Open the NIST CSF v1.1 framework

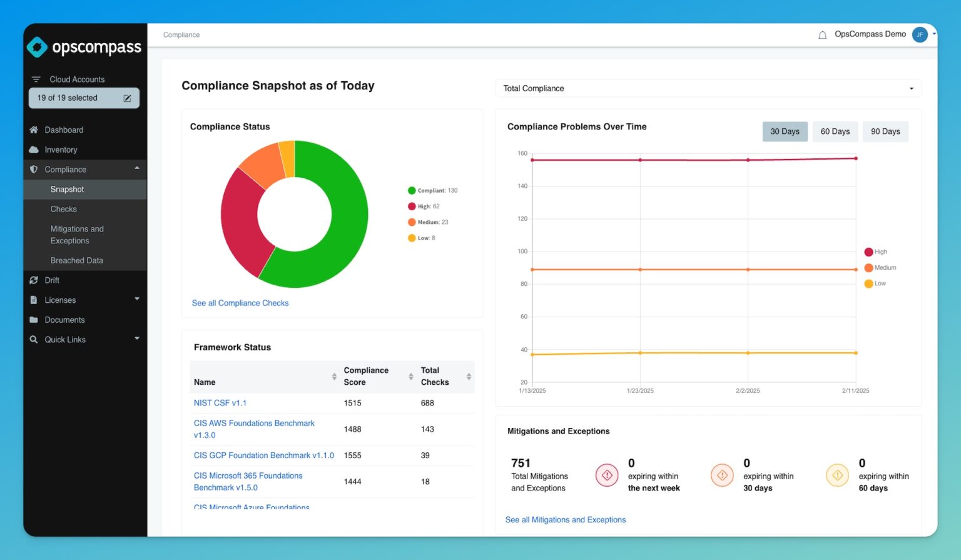pos(220,402)
